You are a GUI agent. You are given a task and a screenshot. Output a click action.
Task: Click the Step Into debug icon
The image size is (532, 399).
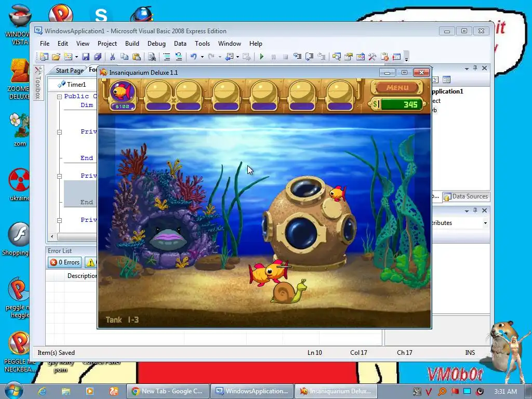point(298,57)
